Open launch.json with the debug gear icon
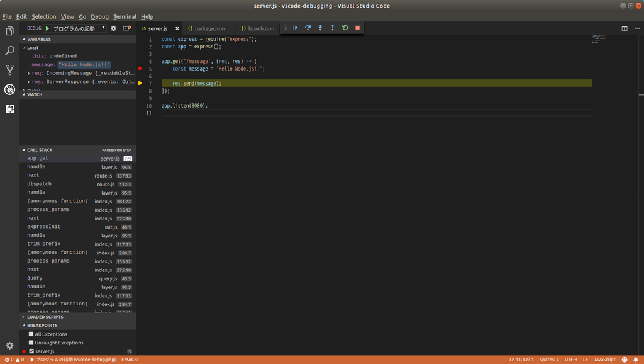Screen dimensions: 644x364 click(113, 28)
